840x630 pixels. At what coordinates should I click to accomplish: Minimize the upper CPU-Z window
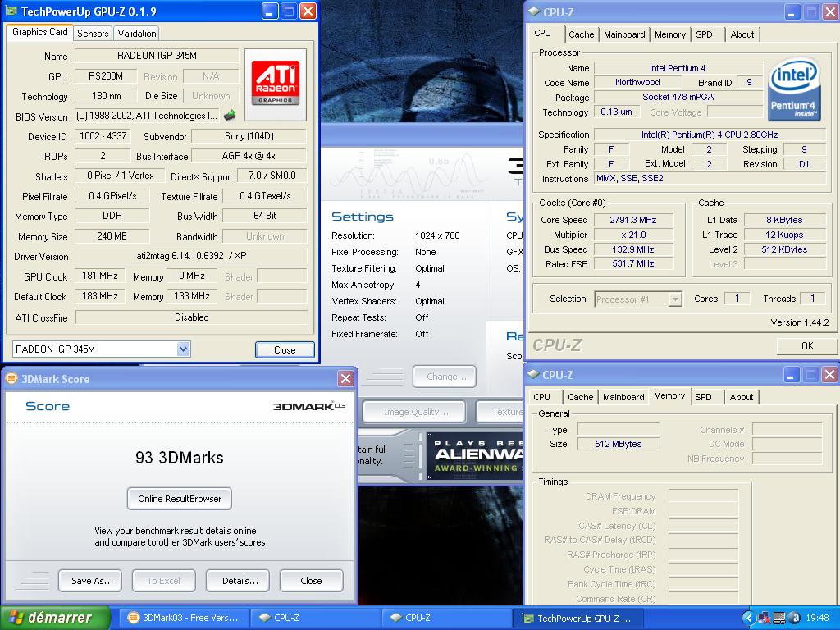[792, 11]
